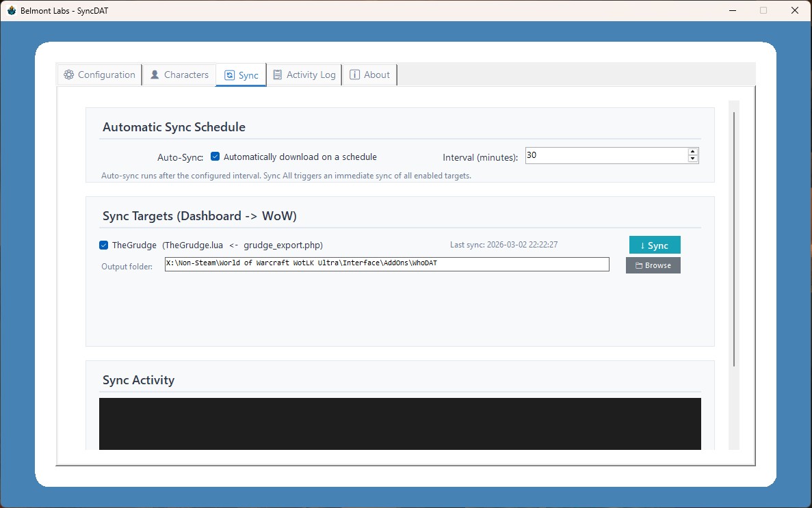Screen dimensions: 812x508
Task: Click the person icon on Characters tab
Action: pyautogui.click(x=155, y=75)
